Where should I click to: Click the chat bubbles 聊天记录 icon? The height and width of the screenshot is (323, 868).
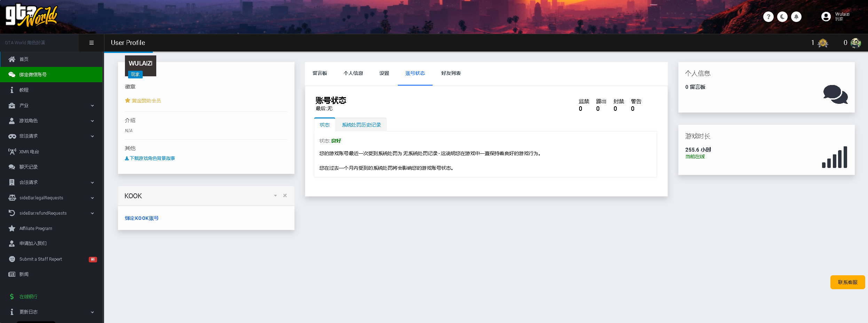[12, 167]
